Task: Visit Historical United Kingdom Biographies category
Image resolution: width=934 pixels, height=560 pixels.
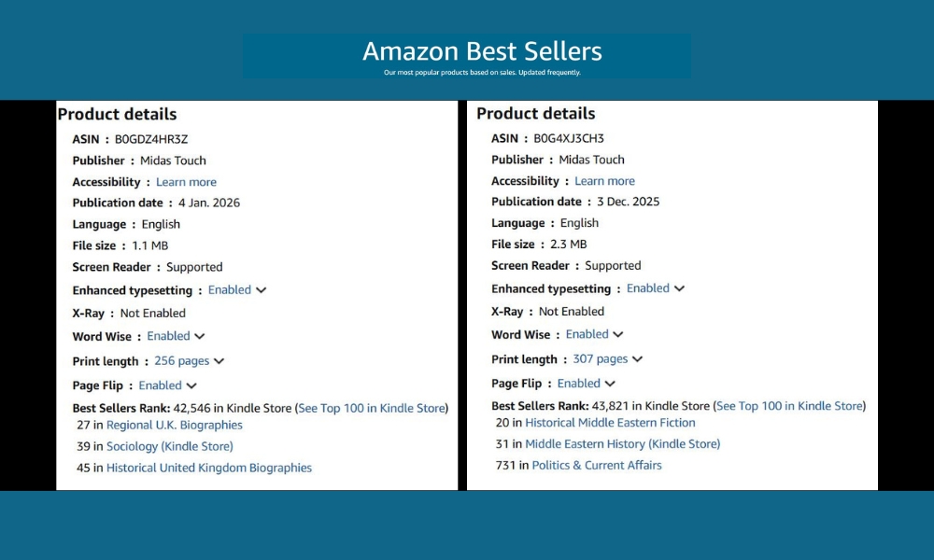Action: tap(208, 468)
